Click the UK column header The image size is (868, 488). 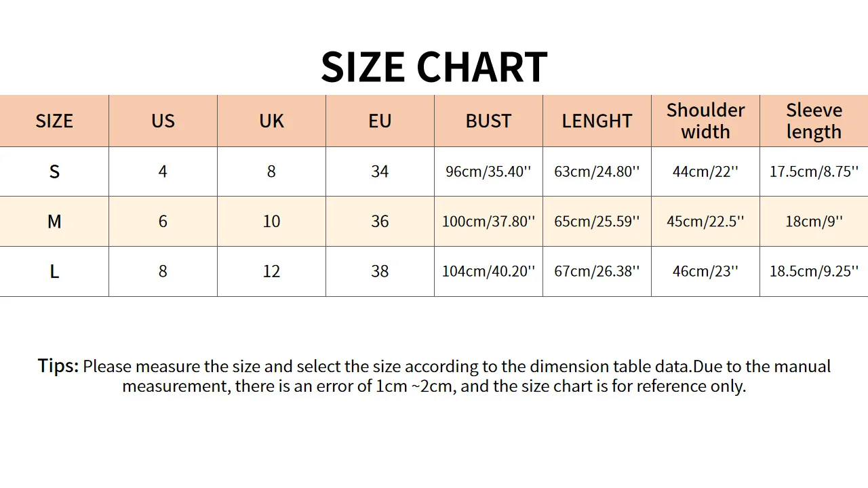(271, 121)
